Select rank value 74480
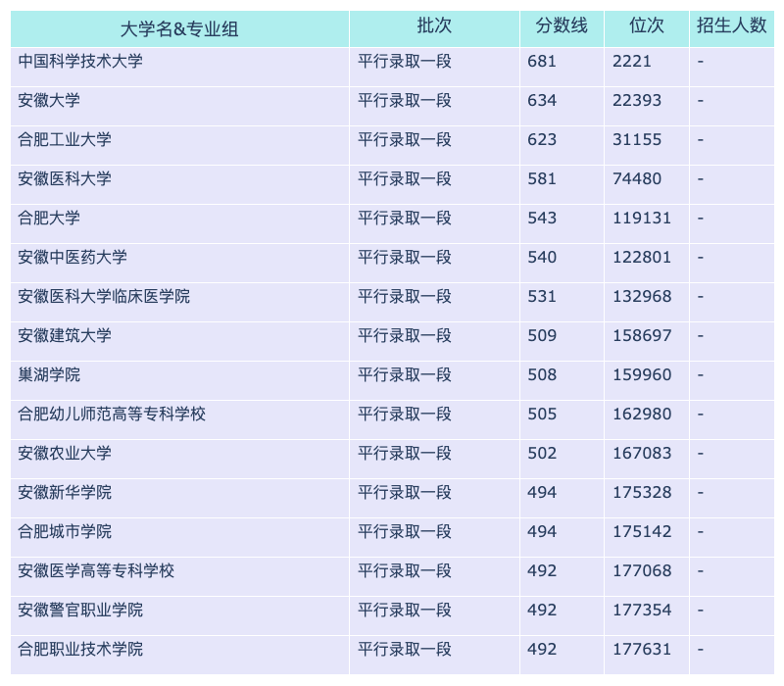784x686 pixels. (637, 178)
